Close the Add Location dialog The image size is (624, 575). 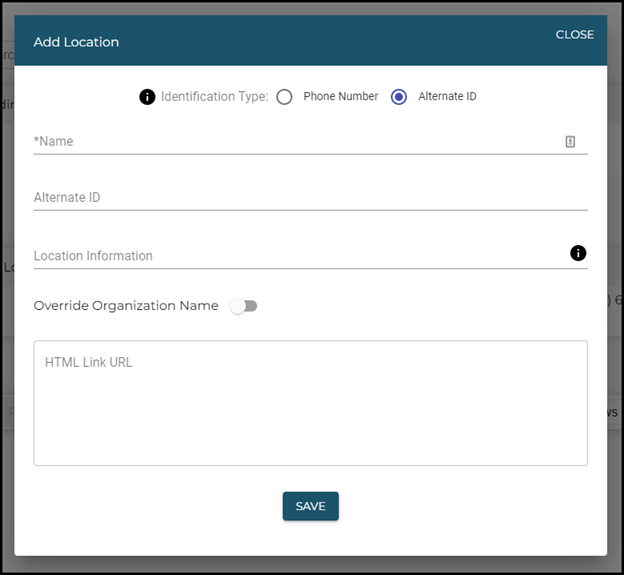point(574,35)
